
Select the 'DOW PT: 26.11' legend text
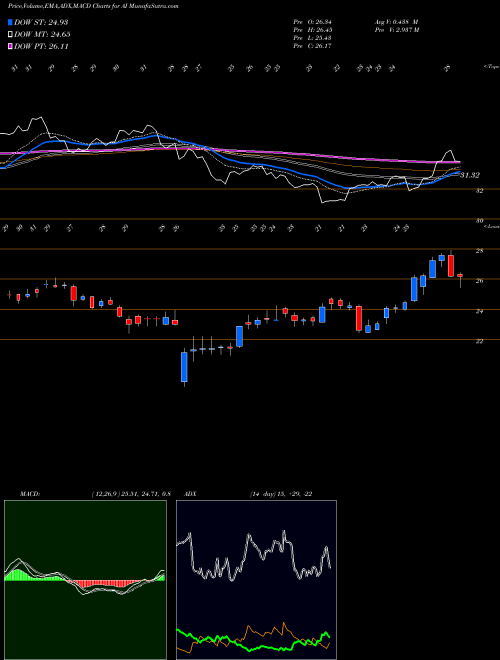coord(41,46)
